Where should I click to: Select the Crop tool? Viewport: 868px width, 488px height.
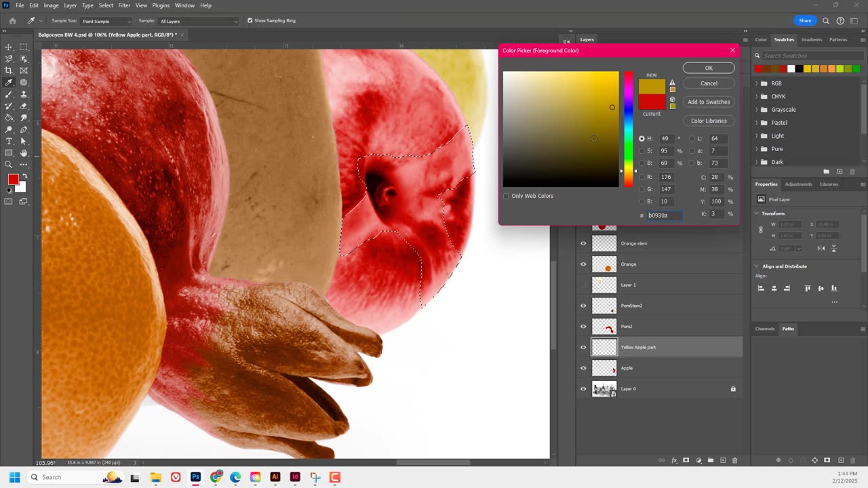(x=9, y=70)
